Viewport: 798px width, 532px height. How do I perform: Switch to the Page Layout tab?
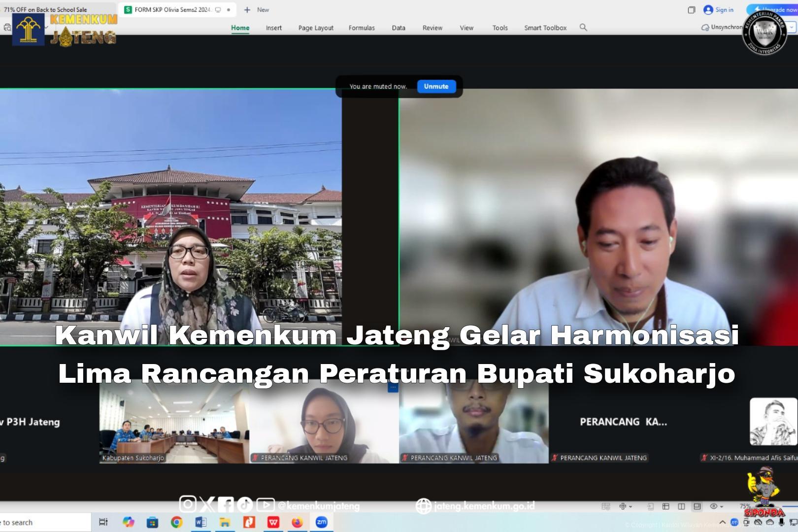coord(316,28)
